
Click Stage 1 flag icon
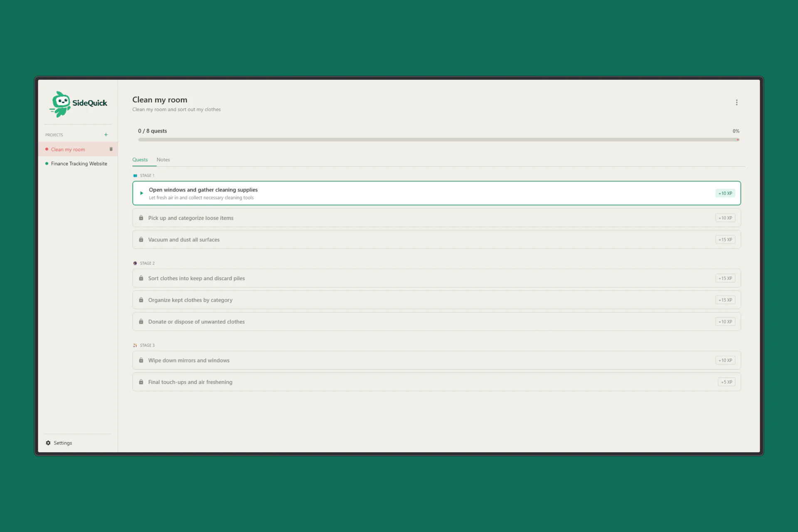point(135,176)
